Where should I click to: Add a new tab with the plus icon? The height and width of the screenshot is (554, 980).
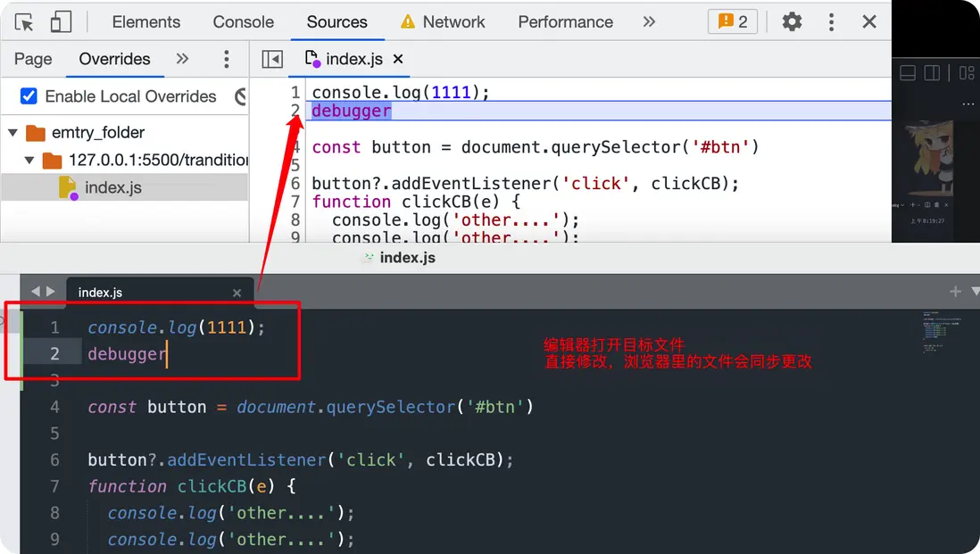point(955,292)
